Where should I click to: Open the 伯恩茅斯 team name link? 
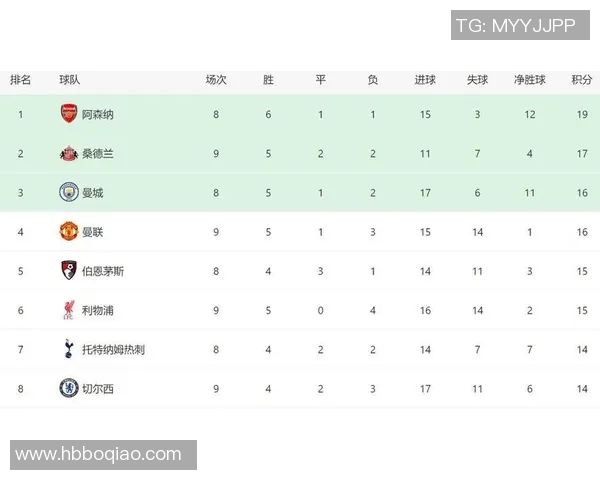pyautogui.click(x=103, y=271)
